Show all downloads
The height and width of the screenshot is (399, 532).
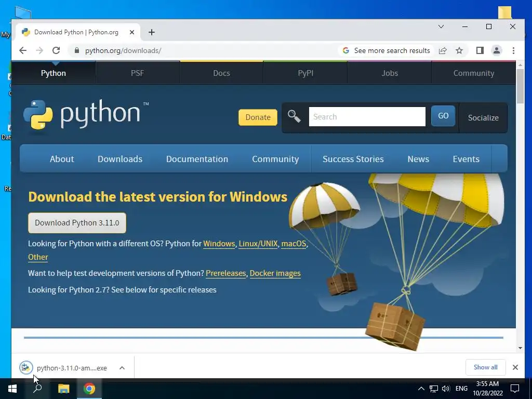pyautogui.click(x=486, y=367)
